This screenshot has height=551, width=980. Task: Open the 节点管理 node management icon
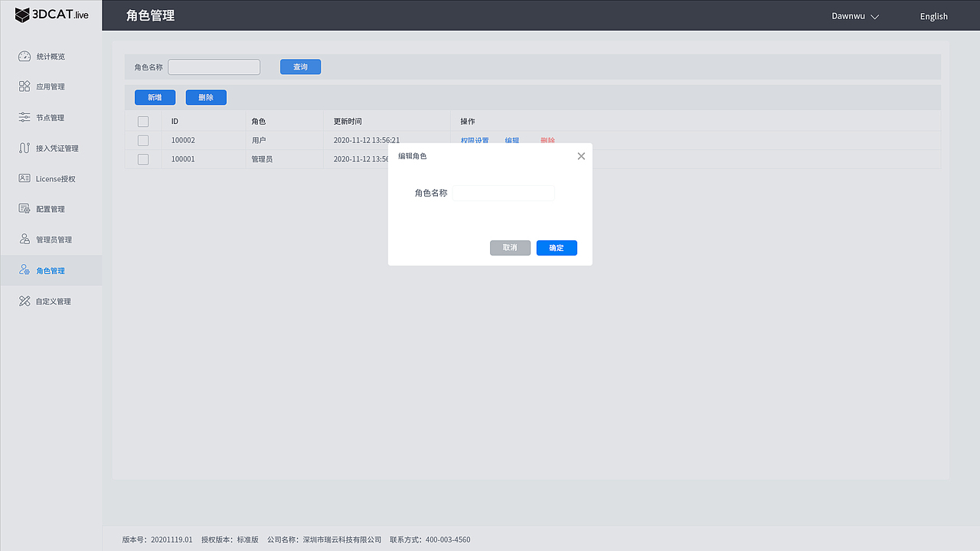pos(25,117)
